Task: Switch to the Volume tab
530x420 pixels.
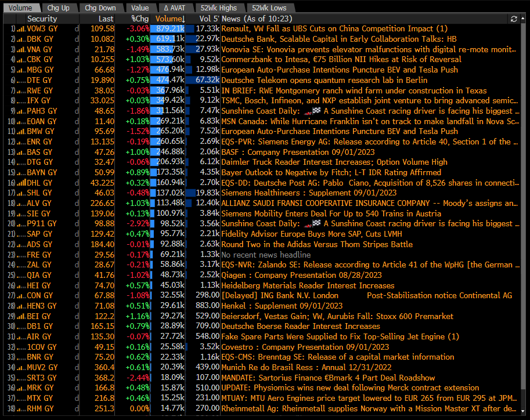Action: click(20, 8)
